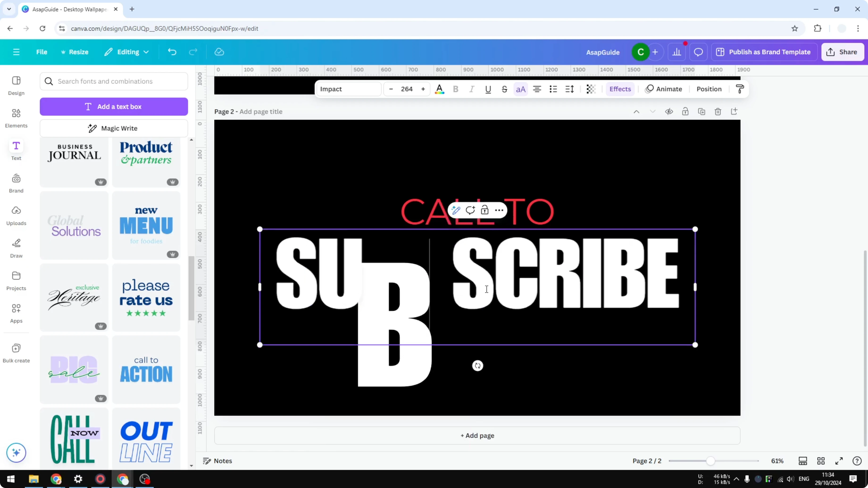Open the Editing mode dropdown
This screenshot has width=868, height=488.
pos(127,52)
